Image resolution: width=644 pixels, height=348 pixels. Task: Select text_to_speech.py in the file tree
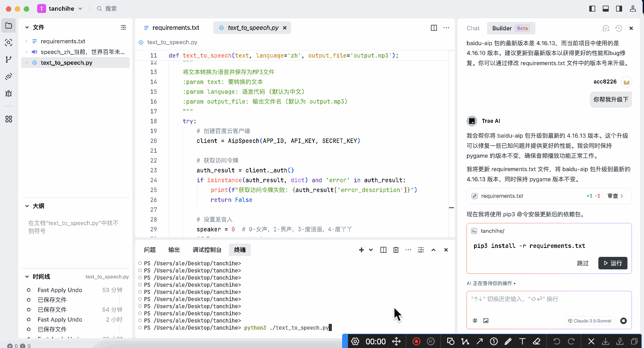(x=75, y=63)
